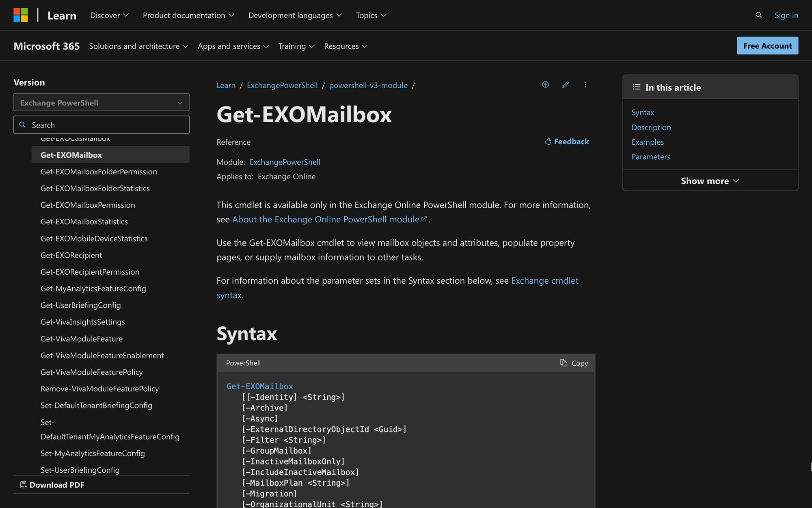Click the 'Free Account' button

[768, 45]
